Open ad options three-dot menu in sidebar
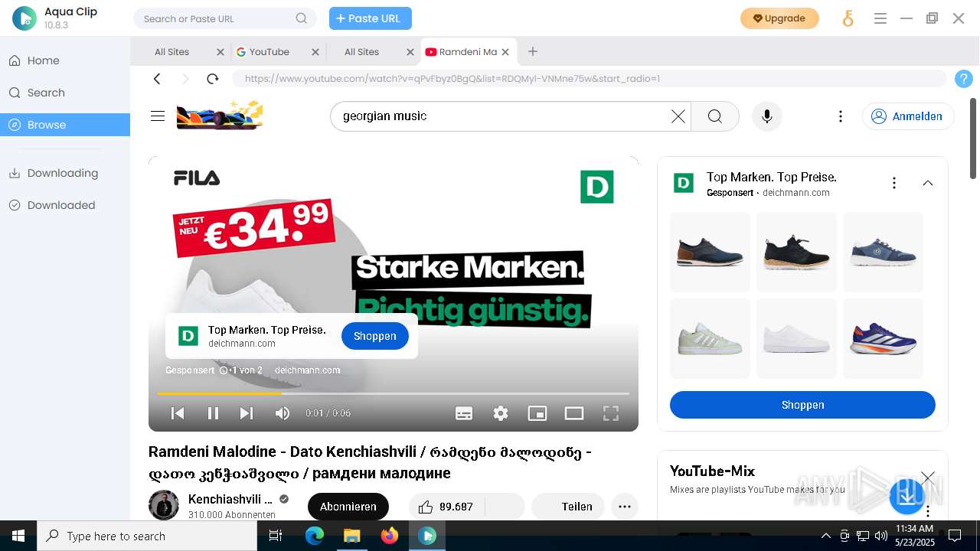 point(894,183)
